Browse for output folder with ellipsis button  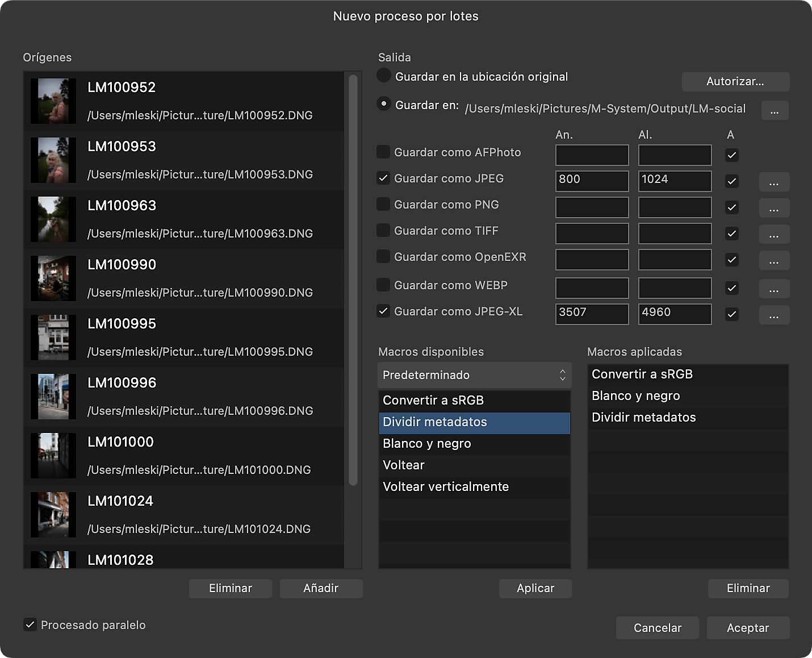pyautogui.click(x=775, y=110)
